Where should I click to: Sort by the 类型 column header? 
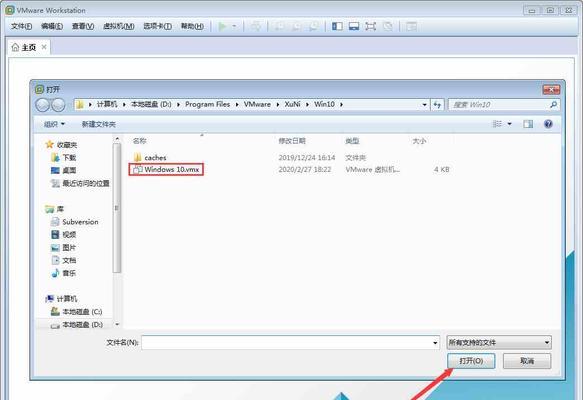pyautogui.click(x=352, y=141)
